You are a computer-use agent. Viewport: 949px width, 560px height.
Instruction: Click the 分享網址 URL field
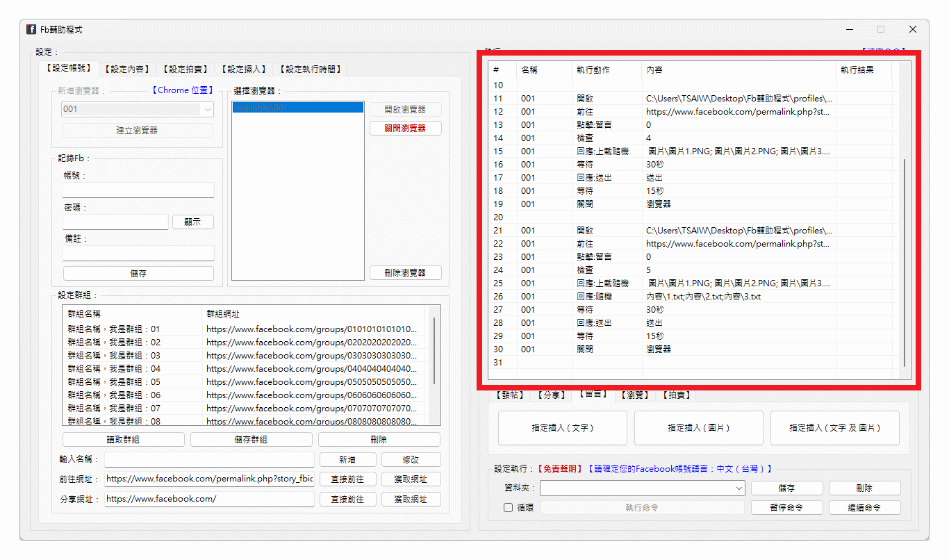tap(209, 499)
